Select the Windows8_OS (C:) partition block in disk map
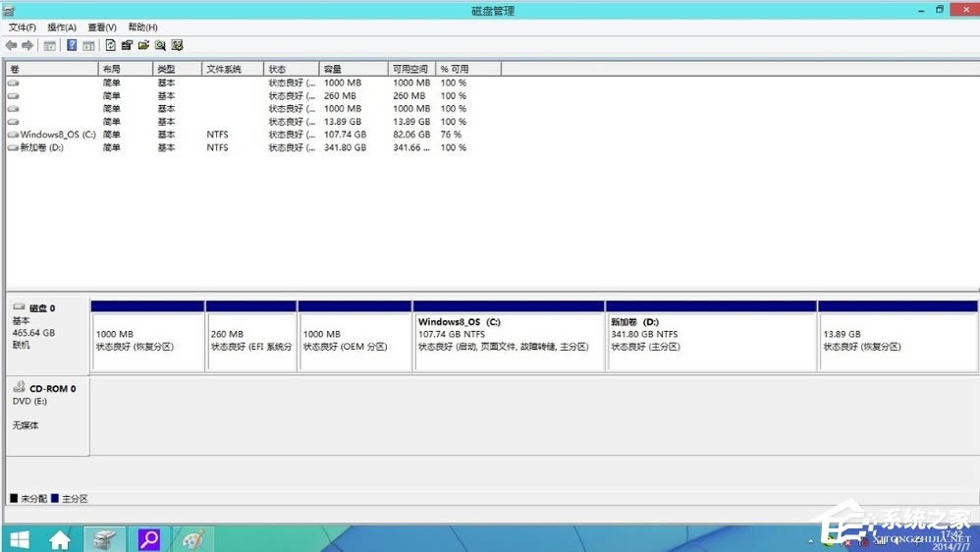The image size is (980, 552). coord(509,336)
